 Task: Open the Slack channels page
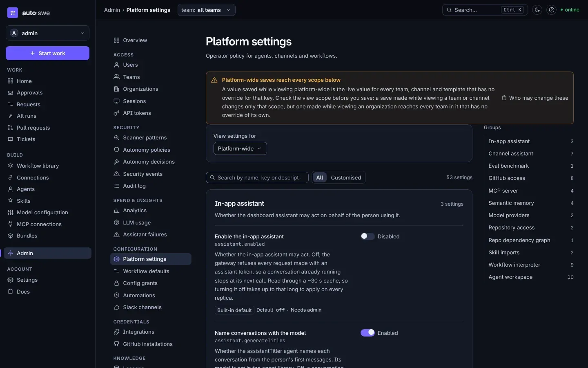pyautogui.click(x=151, y=307)
